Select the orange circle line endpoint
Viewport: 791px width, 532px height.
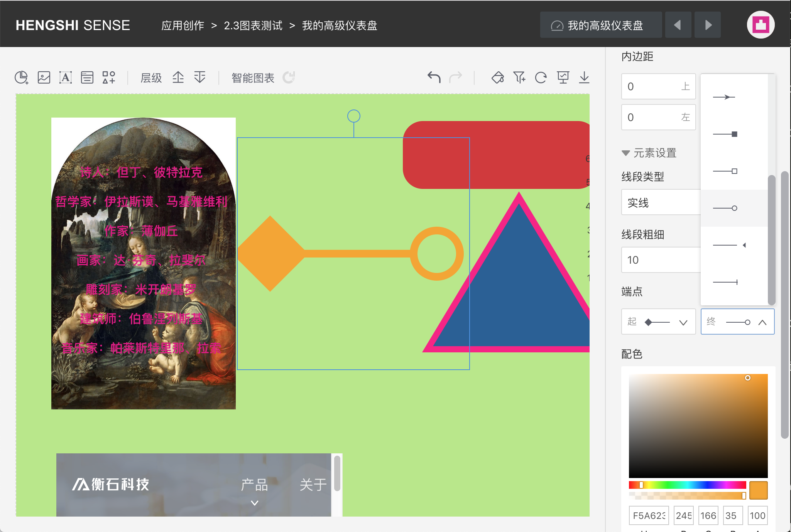tap(437, 253)
